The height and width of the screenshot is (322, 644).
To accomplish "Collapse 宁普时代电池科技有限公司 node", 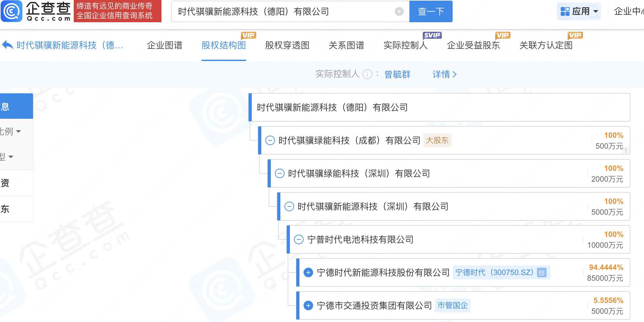I will 298,239.
